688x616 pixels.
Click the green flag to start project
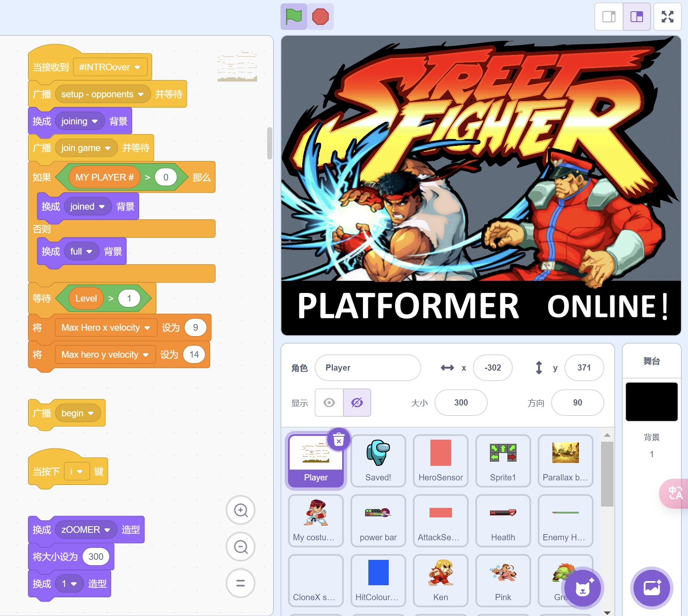[294, 17]
